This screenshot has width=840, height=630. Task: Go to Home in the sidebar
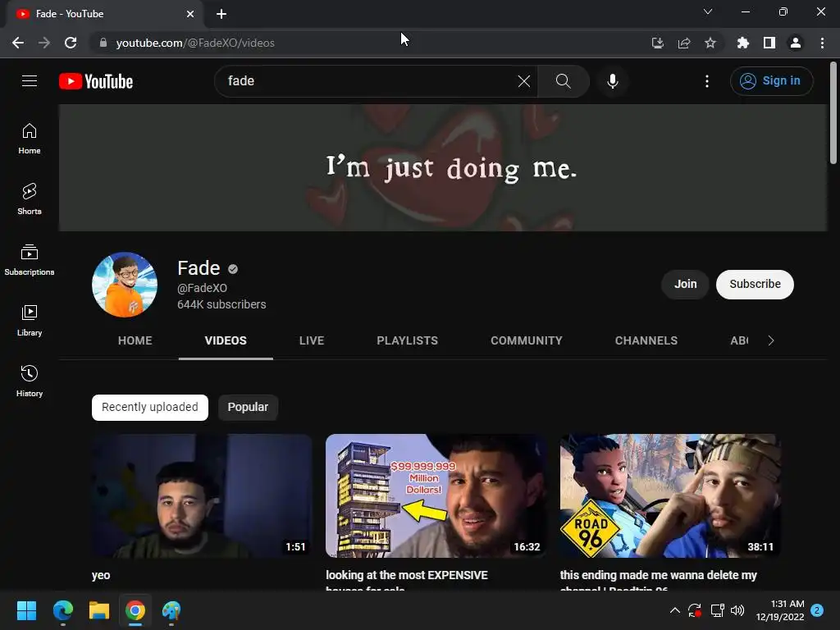30,139
